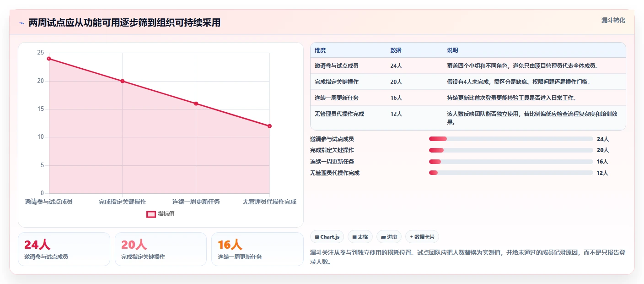The image size is (644, 284).
Task: Click the chart data point at 24
Action: coord(49,59)
